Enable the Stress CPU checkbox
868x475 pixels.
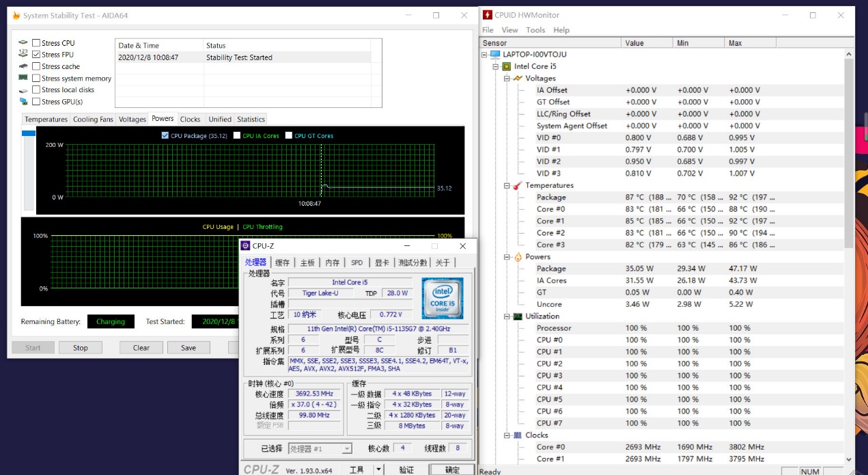click(x=36, y=43)
